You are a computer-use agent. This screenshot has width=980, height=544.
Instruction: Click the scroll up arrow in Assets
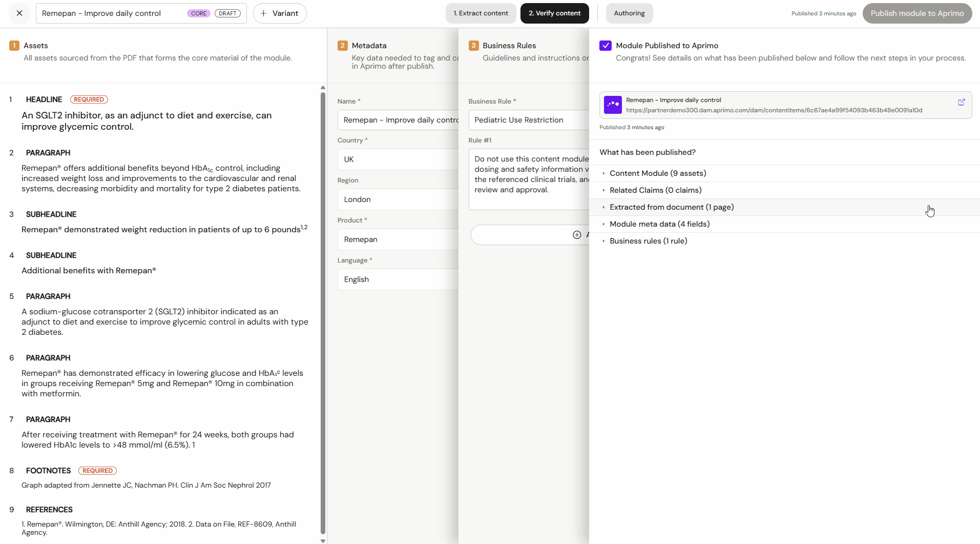click(323, 88)
